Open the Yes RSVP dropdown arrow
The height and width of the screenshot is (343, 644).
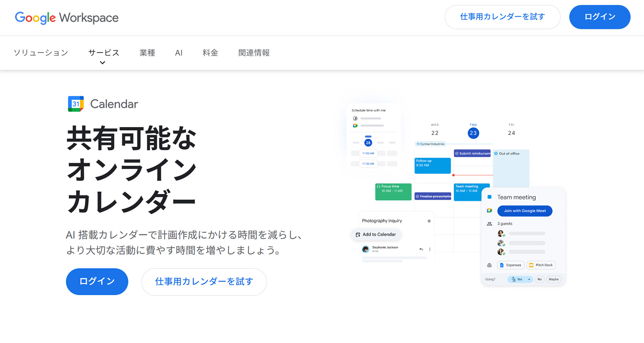[529, 279]
